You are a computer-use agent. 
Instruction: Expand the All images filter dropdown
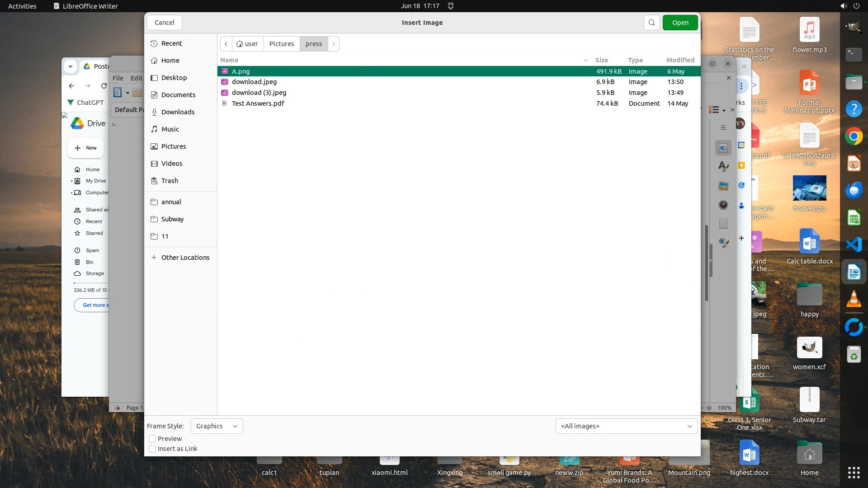(626, 426)
